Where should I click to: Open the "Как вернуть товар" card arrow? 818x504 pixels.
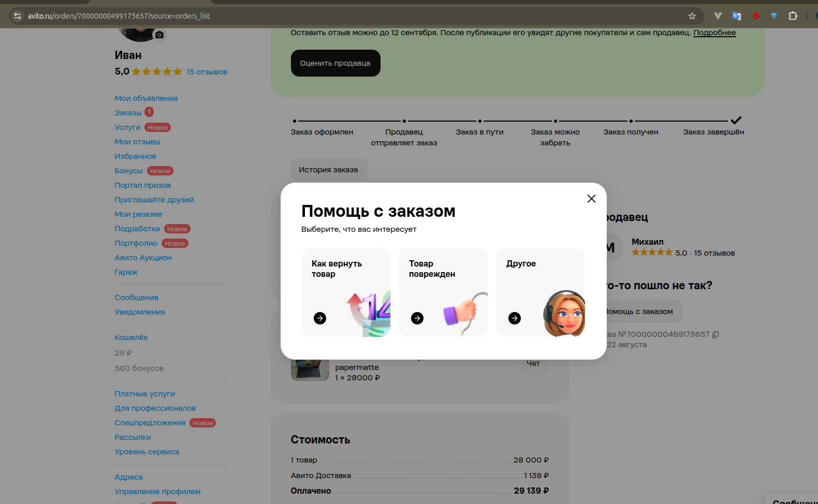(x=320, y=318)
